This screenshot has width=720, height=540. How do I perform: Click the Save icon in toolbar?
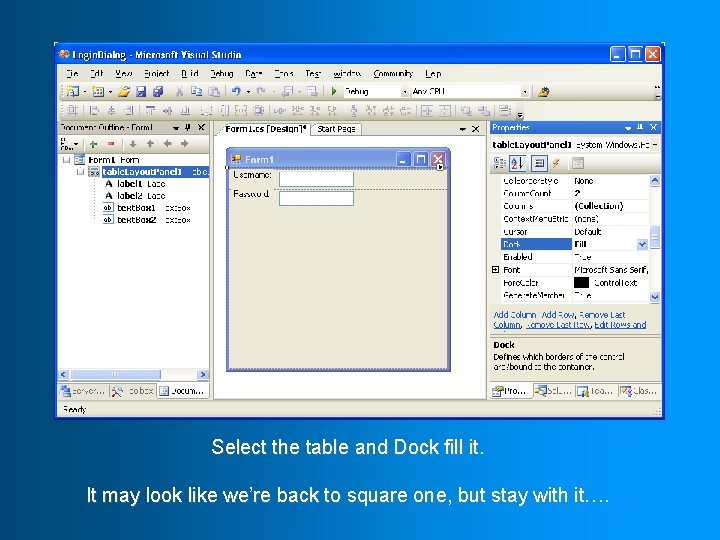[x=141, y=92]
